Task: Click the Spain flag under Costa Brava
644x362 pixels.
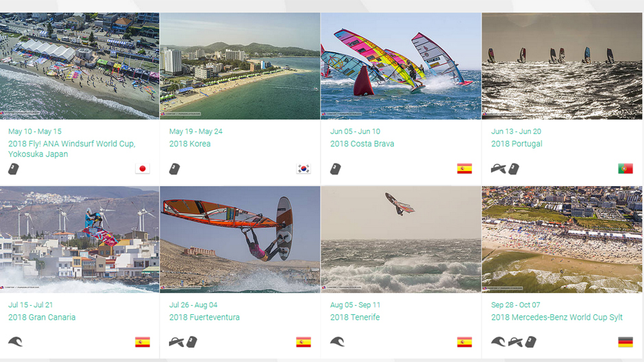Action: (465, 169)
